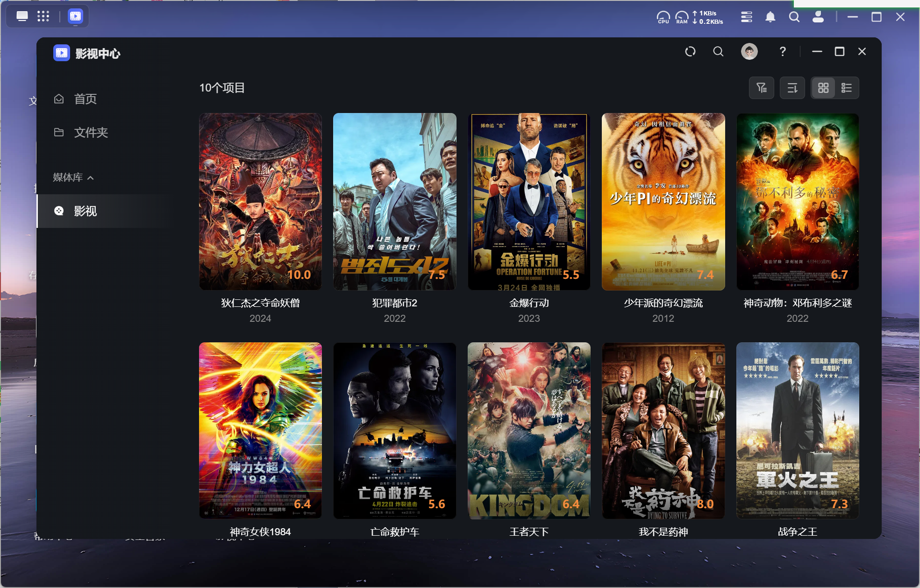
Task: Open the system apps grid icon
Action: [43, 17]
